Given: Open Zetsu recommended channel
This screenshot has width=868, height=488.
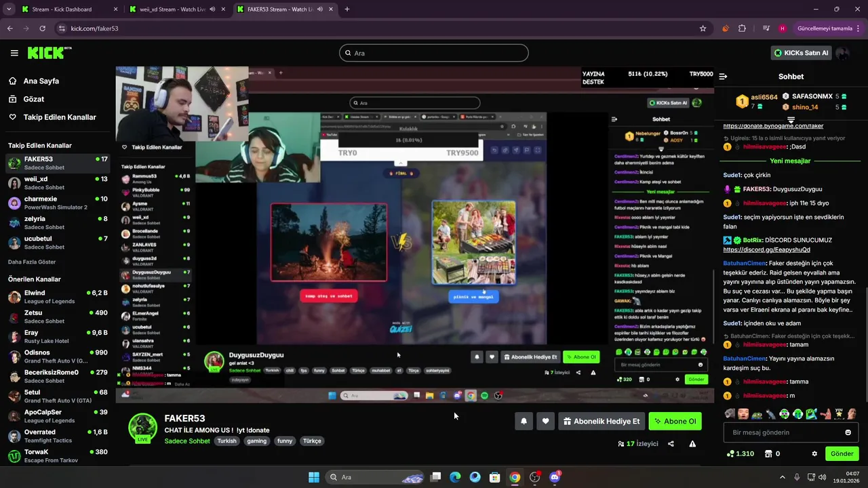Looking at the screenshot, I should tap(57, 317).
